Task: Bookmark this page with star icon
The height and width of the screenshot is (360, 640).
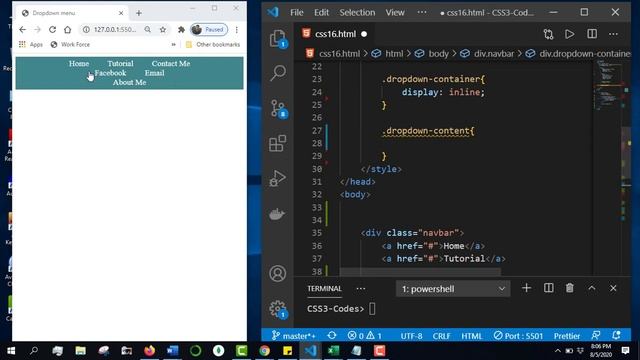Action: coord(163,29)
